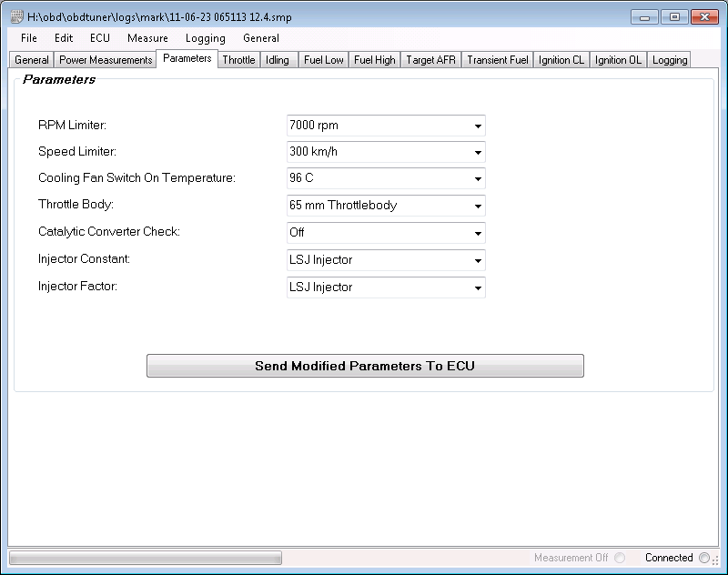Viewport: 728px width, 575px height.
Task: Switch to the General tab
Action: [32, 60]
